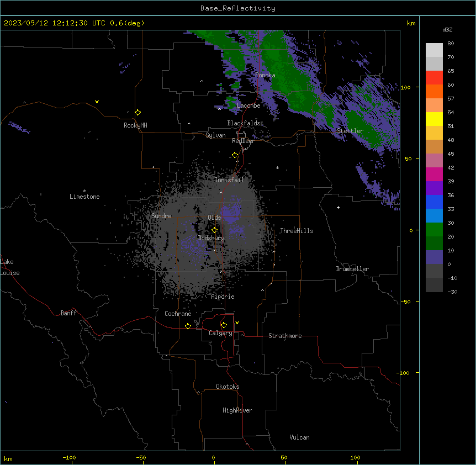Click the 0 tick label on bottom axis
Screen dimensions: 476x465
[213, 458]
